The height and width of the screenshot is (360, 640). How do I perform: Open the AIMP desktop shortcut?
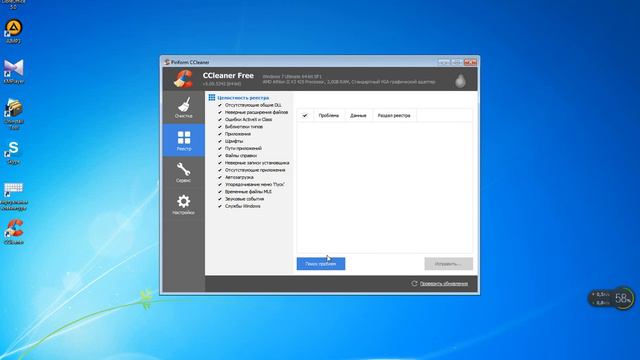click(13, 31)
